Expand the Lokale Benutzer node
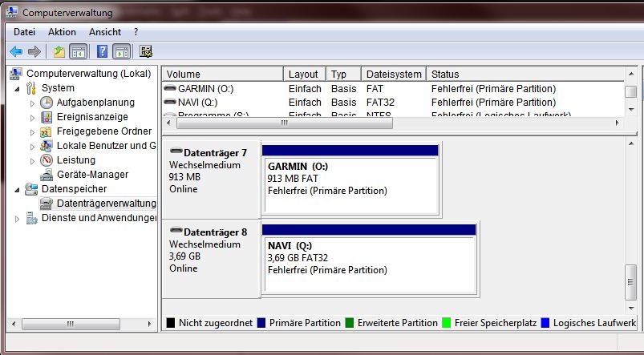The height and width of the screenshot is (355, 644). (32, 147)
